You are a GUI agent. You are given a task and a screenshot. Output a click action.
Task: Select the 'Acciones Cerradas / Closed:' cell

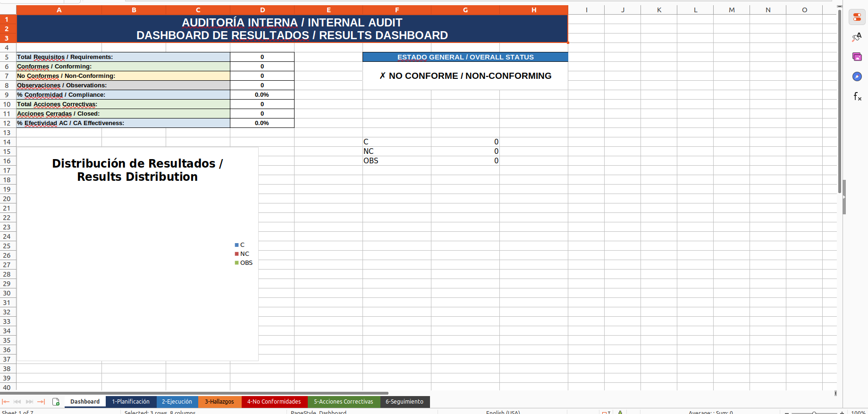coord(123,114)
